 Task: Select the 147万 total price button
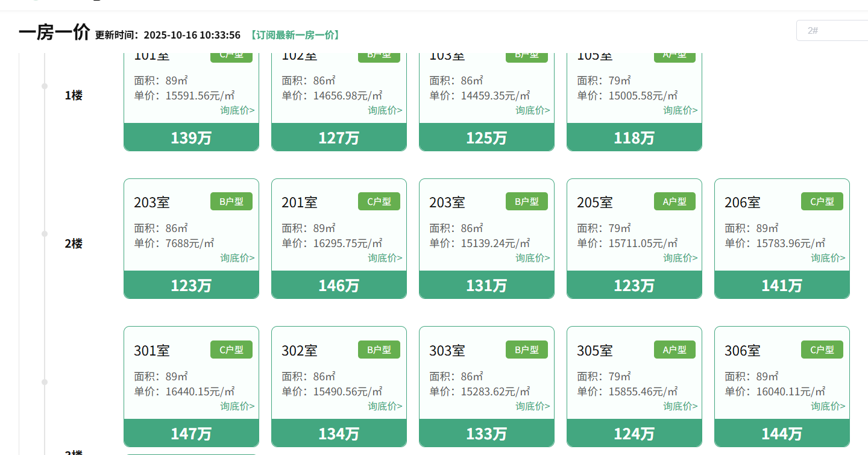tap(191, 433)
